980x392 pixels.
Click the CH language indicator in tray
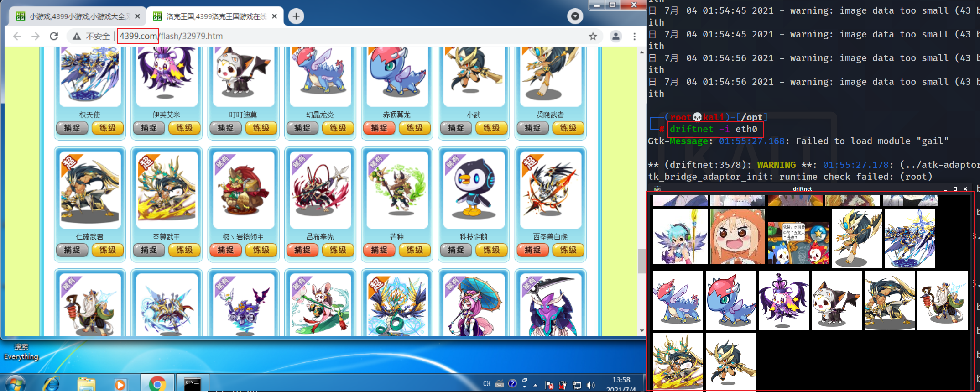pos(487,384)
